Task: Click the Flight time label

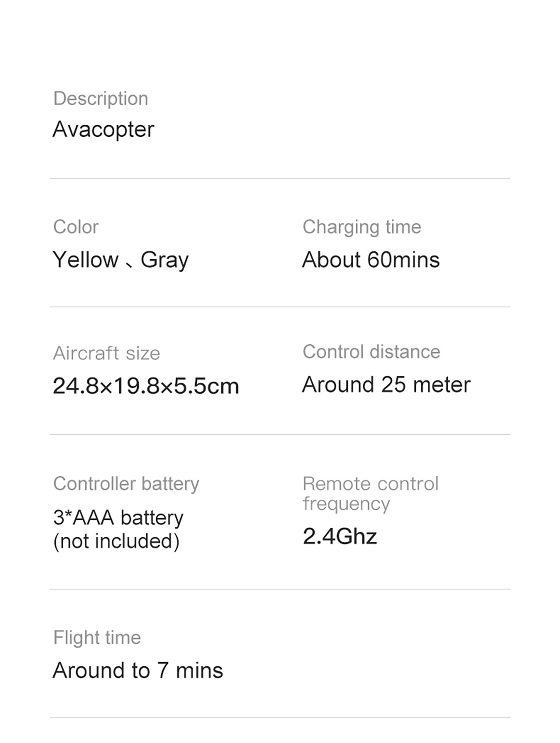Action: (x=97, y=638)
